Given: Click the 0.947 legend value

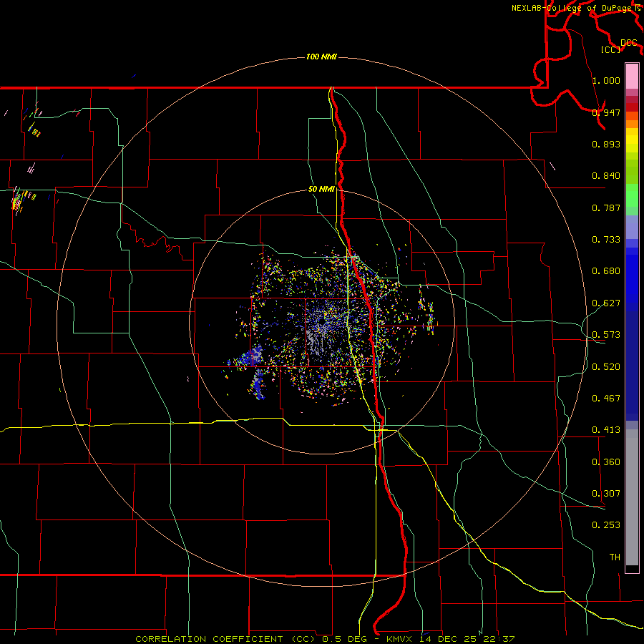Looking at the screenshot, I should coord(606,112).
